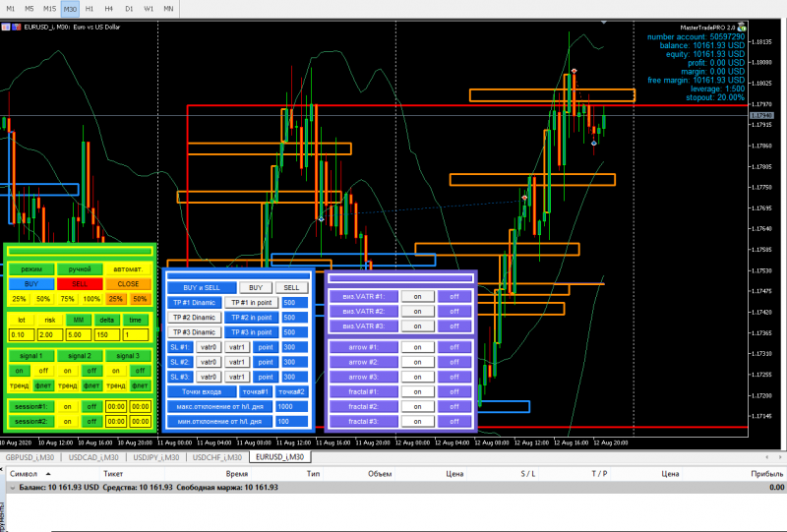Turn fractal #3 off
Screen dimensions: 787x532
[454, 422]
